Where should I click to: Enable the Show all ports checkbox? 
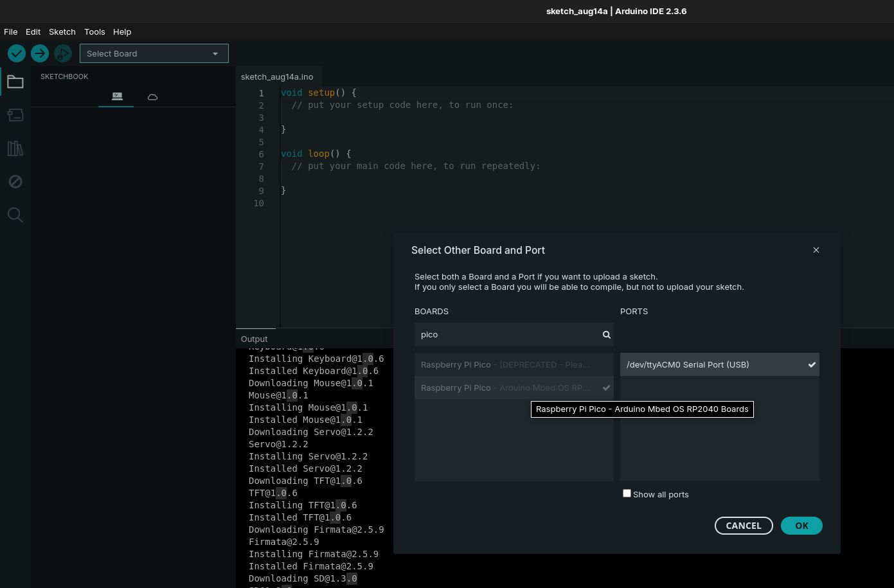[627, 494]
